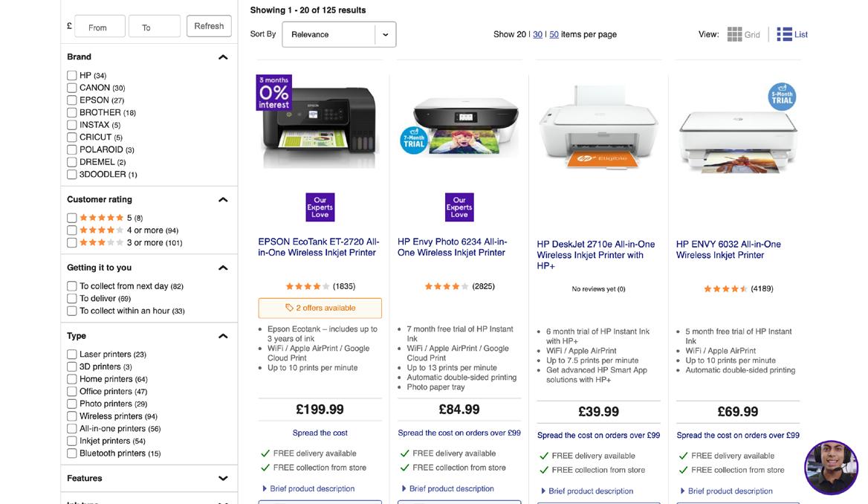Viewport: 868px width, 504px height.
Task: Open the live chat assistant avatar
Action: pyautogui.click(x=831, y=468)
